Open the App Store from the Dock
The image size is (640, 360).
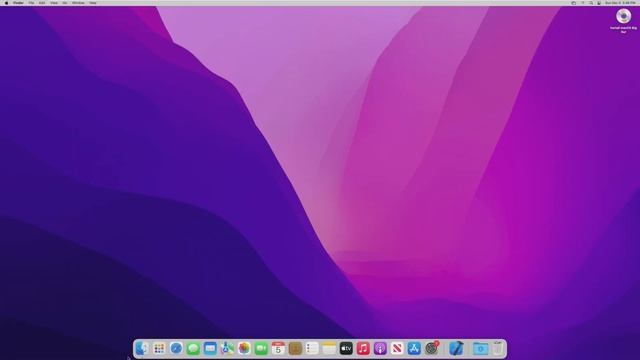(x=414, y=349)
